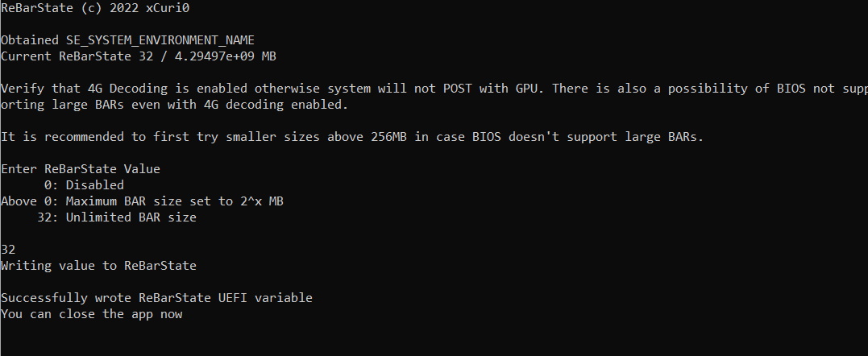Image resolution: width=868 pixels, height=356 pixels.
Task: Click the 'Above 0: Maximum BAR size' line
Action: (143, 201)
